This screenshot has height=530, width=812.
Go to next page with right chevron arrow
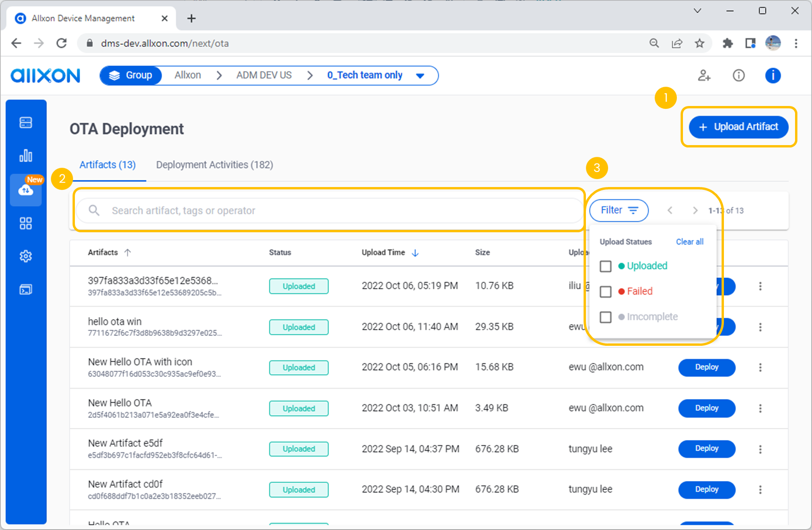click(695, 211)
